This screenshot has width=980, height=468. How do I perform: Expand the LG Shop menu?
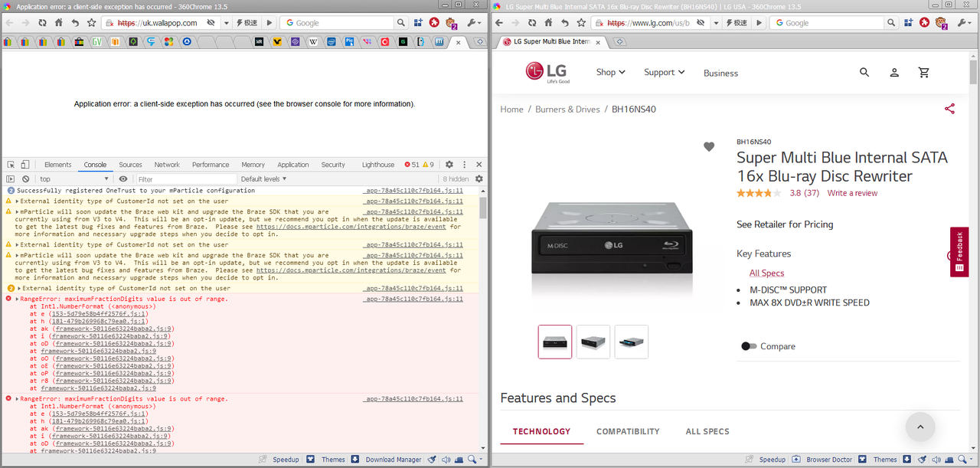(x=610, y=72)
